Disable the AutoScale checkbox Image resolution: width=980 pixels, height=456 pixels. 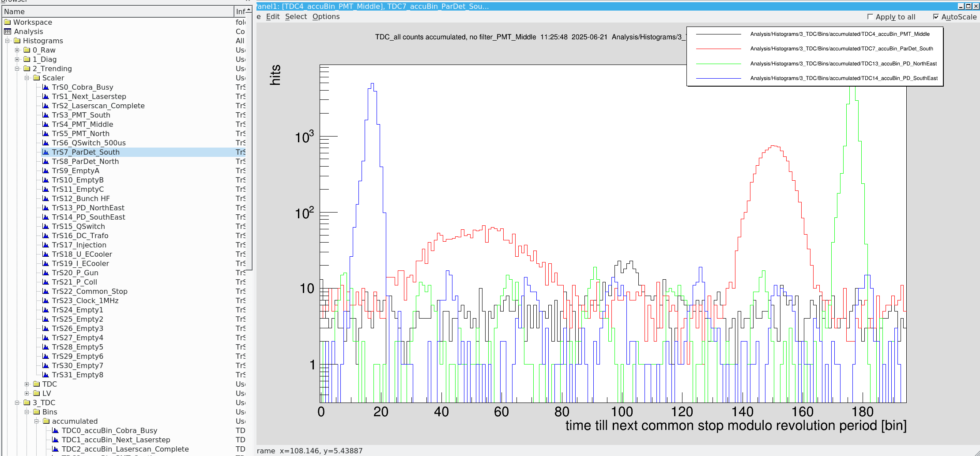click(936, 17)
